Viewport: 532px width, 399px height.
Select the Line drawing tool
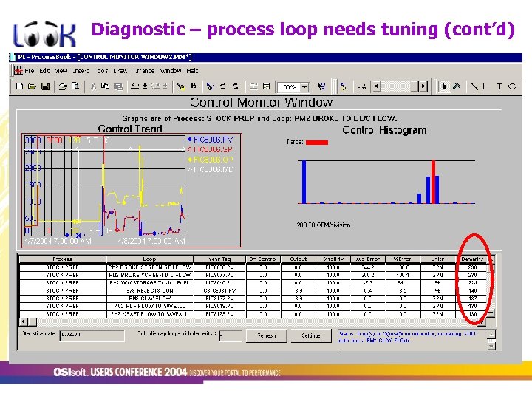(x=474, y=86)
